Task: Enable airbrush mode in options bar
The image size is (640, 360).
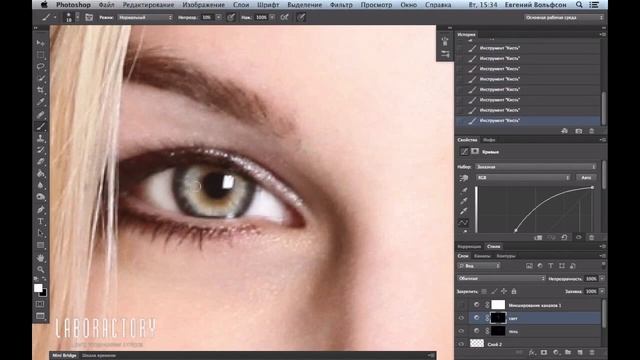Action: coord(284,18)
